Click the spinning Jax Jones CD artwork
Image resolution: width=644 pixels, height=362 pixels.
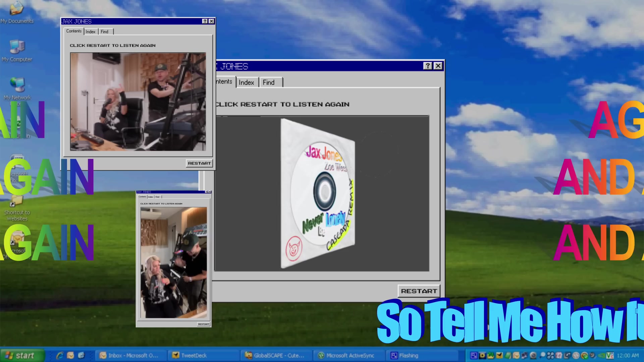tap(318, 193)
